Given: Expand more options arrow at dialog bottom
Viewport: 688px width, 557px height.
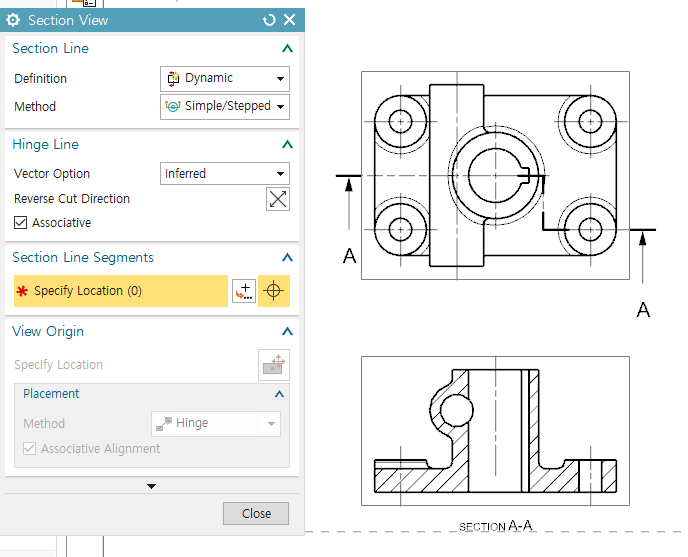Looking at the screenshot, I should pyautogui.click(x=152, y=486).
